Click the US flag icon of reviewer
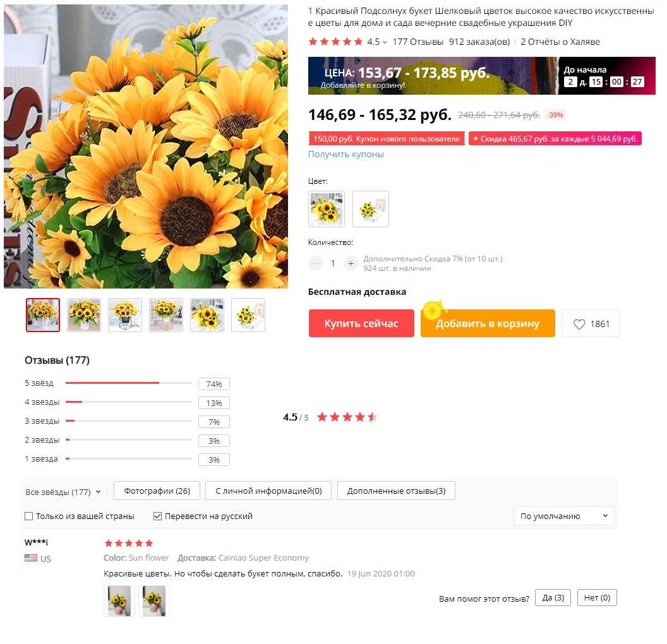This screenshot has width=667, height=644. point(30,558)
